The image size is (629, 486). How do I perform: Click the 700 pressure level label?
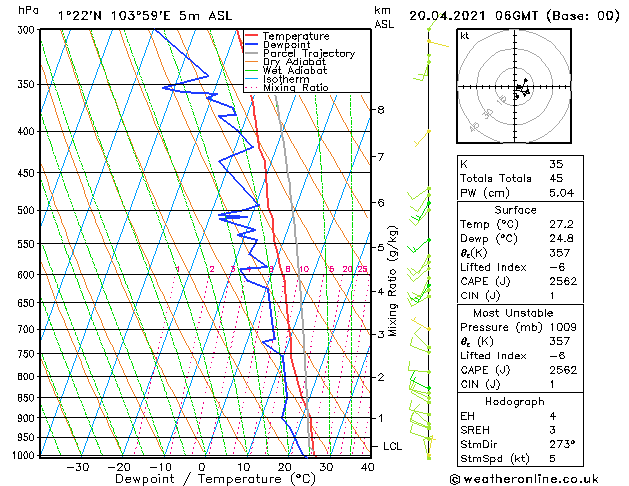(x=28, y=330)
